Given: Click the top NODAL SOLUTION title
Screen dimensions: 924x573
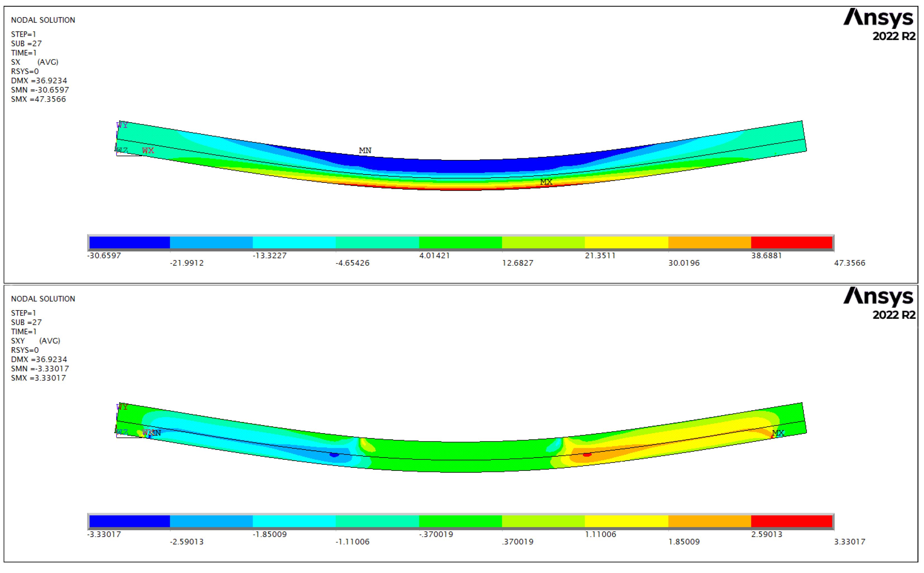Looking at the screenshot, I should pyautogui.click(x=43, y=20).
